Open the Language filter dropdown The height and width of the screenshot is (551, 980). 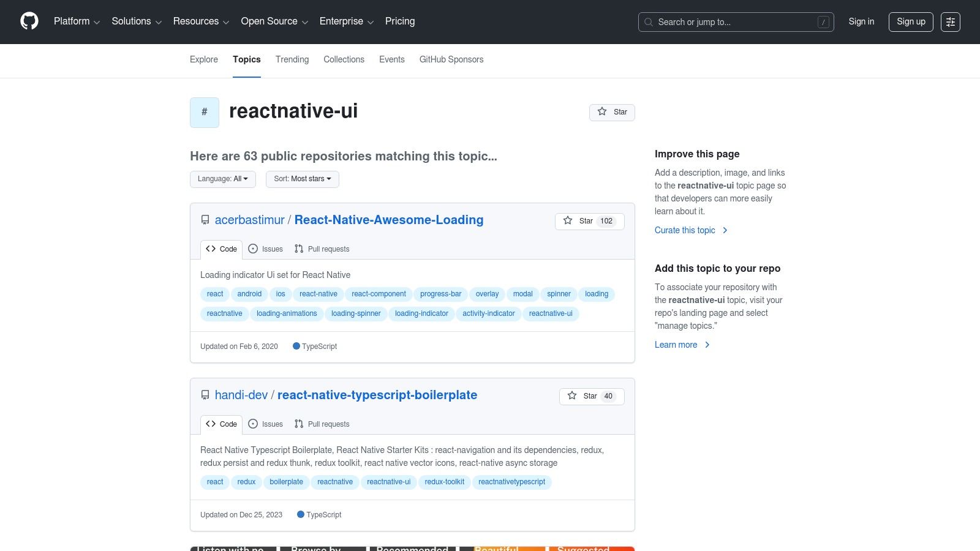[222, 179]
